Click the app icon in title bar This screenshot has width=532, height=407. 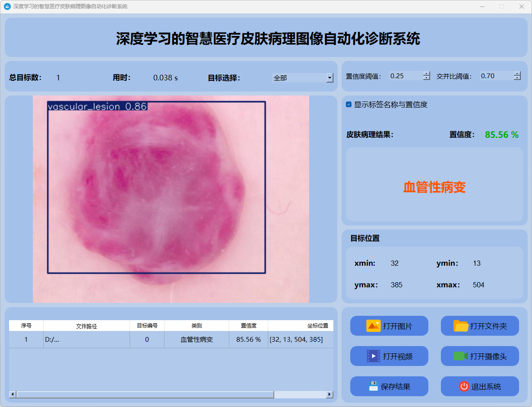coord(7,6)
